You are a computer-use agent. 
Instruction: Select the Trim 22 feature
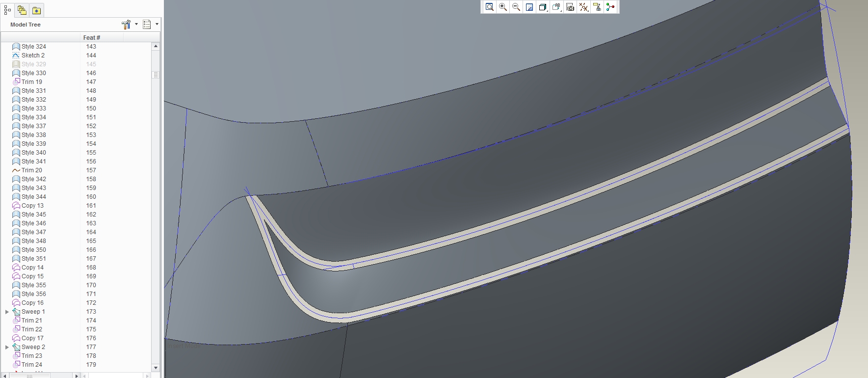32,329
